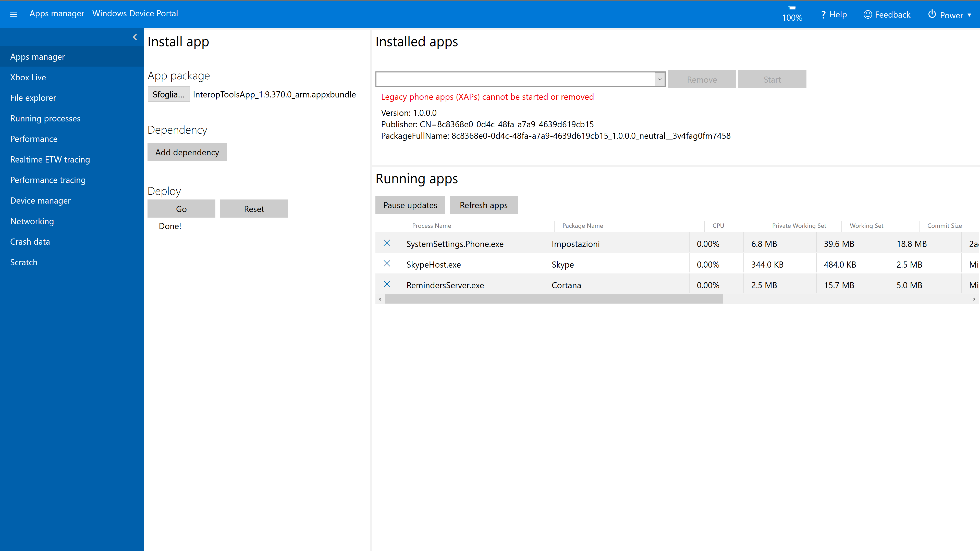
Task: Click Go to deploy the app
Action: click(x=181, y=209)
